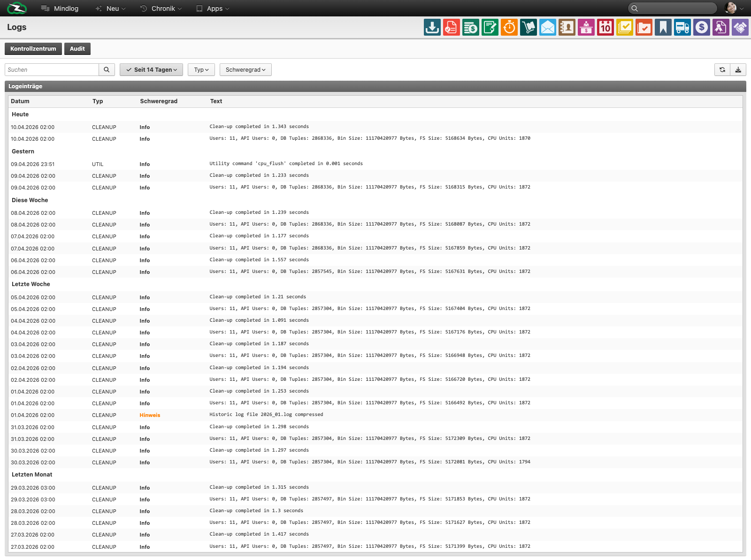Sort by the Schweregrad column header
This screenshot has width=751, height=560.
pyautogui.click(x=159, y=101)
